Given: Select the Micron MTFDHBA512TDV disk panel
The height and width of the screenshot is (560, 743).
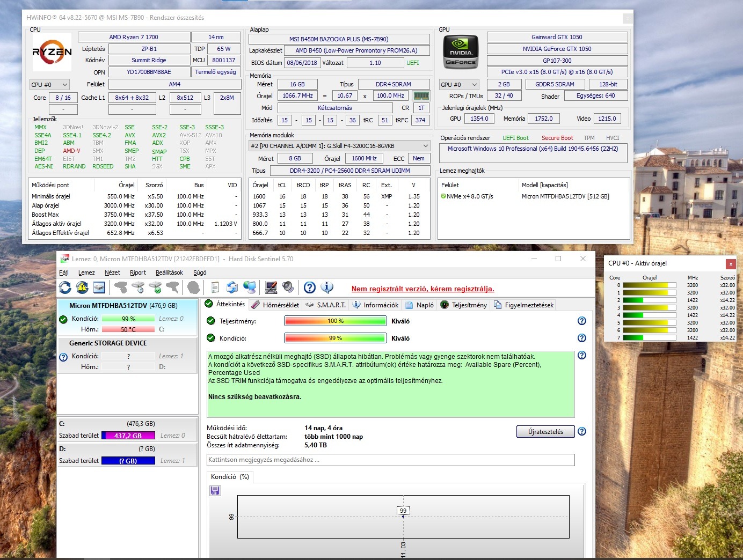Looking at the screenshot, I should (128, 316).
